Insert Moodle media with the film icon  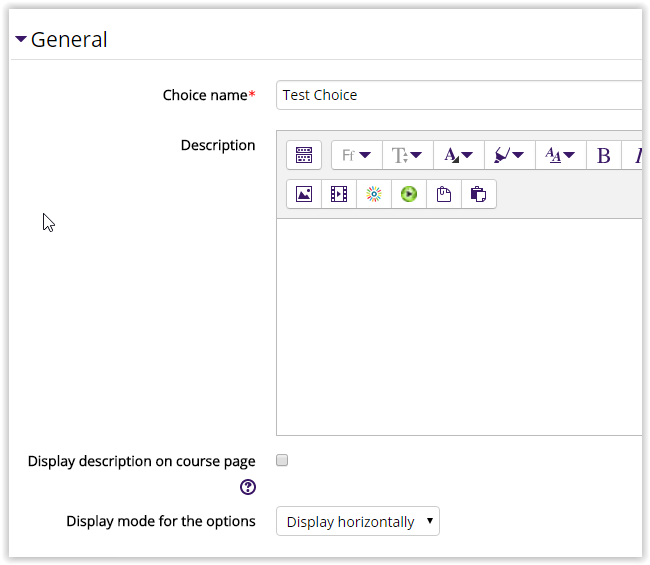tap(339, 194)
